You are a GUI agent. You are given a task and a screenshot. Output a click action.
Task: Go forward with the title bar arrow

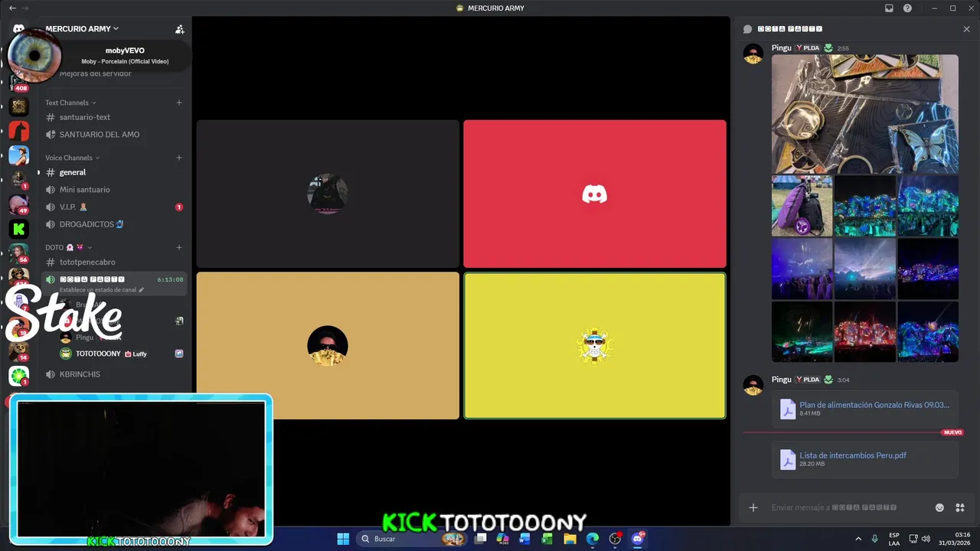pyautogui.click(x=28, y=8)
